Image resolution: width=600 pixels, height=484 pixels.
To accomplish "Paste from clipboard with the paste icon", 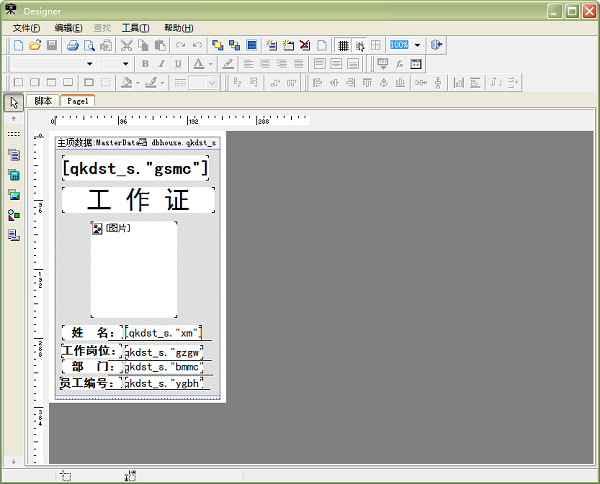I will pyautogui.click(x=160, y=45).
